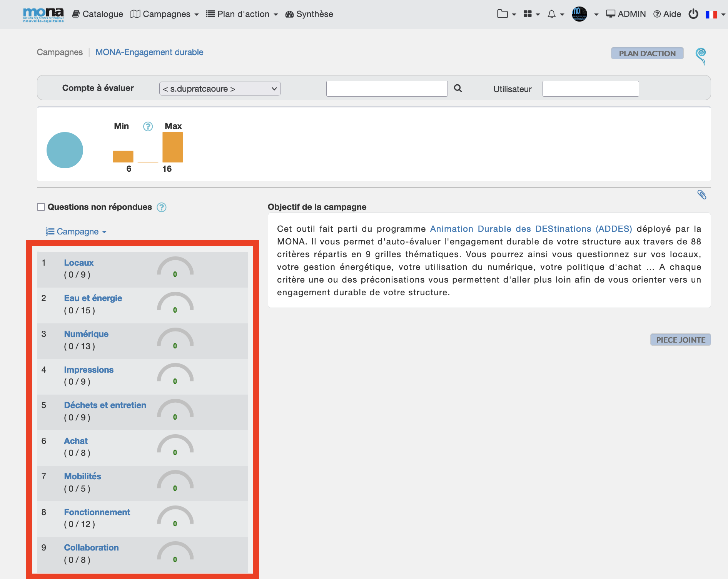The width and height of the screenshot is (728, 579).
Task: Click the search magnifier icon
Action: click(458, 88)
